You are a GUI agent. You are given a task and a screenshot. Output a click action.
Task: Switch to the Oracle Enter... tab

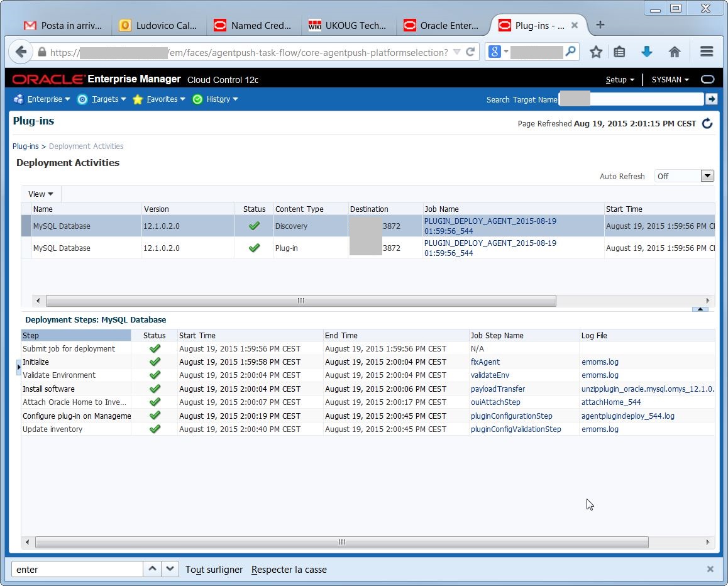click(x=441, y=26)
